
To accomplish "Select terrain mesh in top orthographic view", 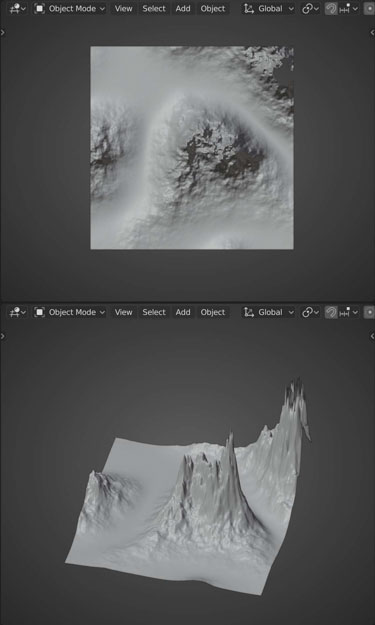I will click(x=192, y=148).
